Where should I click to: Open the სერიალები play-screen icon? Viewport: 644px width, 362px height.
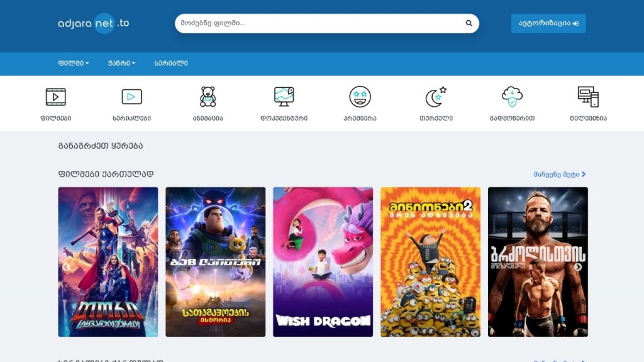pyautogui.click(x=132, y=97)
